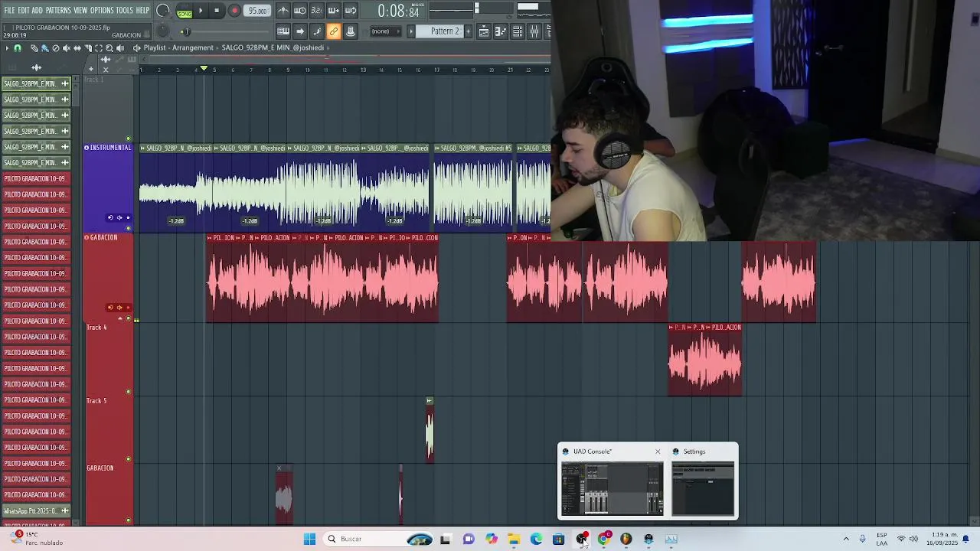Image resolution: width=980 pixels, height=551 pixels.
Task: Select the Zoom magnifier tool
Action: (109, 48)
